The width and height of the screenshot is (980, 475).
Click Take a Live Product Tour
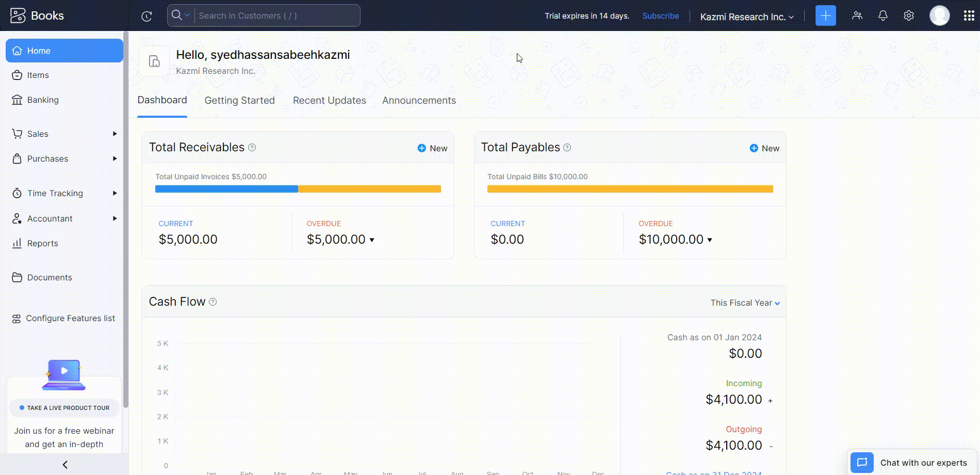[64, 408]
